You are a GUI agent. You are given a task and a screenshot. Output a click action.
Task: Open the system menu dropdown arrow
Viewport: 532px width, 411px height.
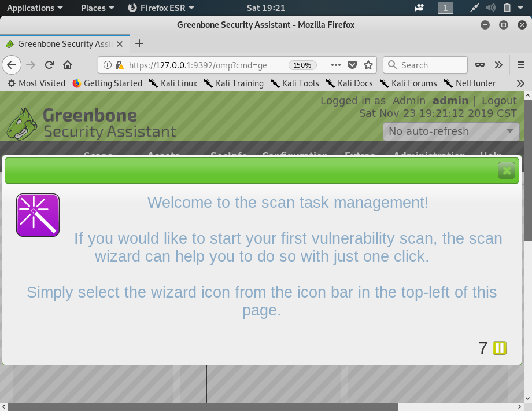click(x=520, y=8)
